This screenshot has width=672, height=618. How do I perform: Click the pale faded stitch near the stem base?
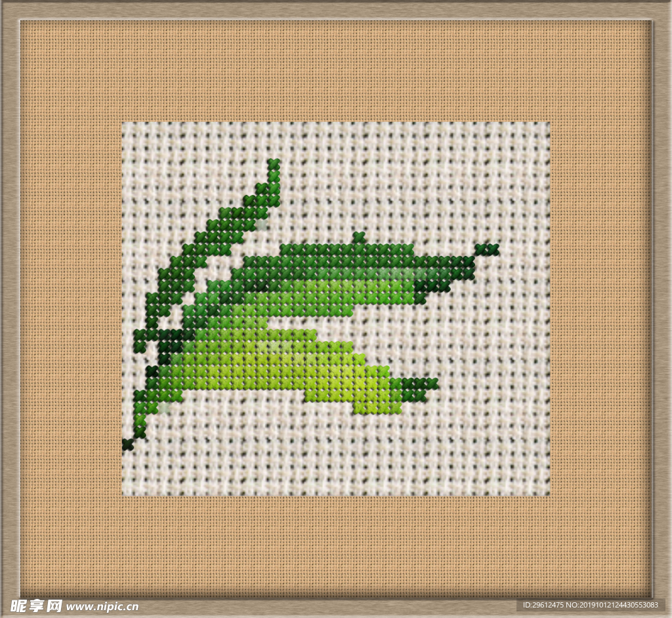(163, 408)
